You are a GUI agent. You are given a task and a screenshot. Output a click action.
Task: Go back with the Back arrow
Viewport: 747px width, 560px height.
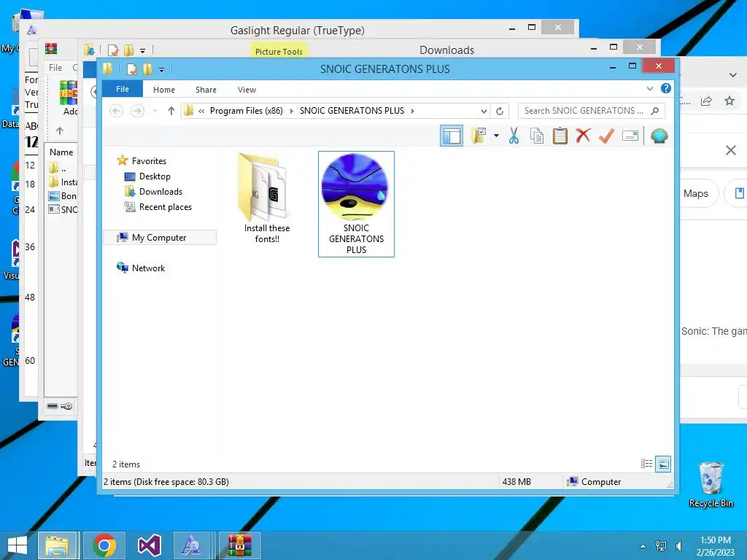click(116, 111)
